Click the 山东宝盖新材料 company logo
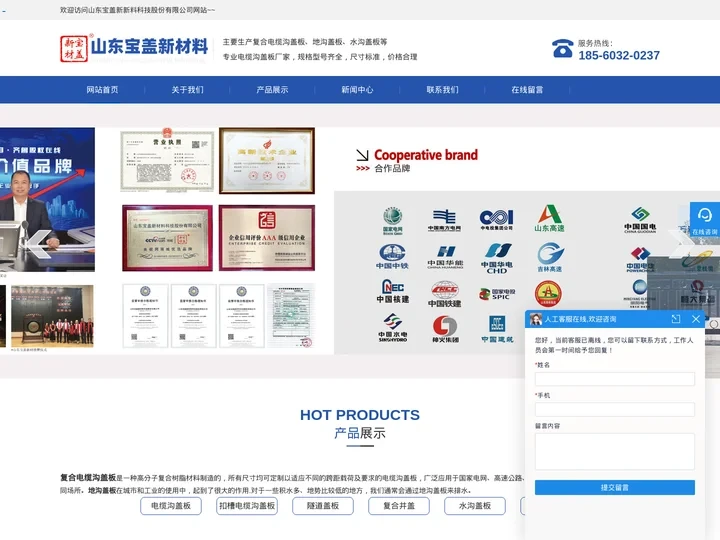 point(134,48)
